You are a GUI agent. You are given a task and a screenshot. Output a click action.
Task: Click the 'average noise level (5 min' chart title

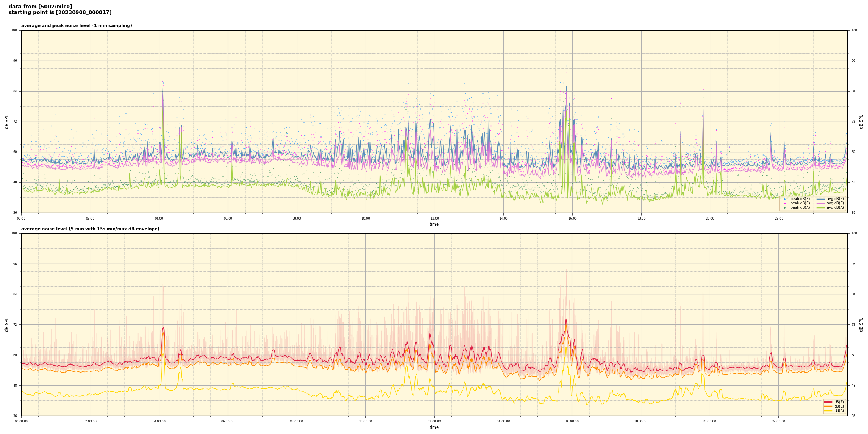coord(90,229)
